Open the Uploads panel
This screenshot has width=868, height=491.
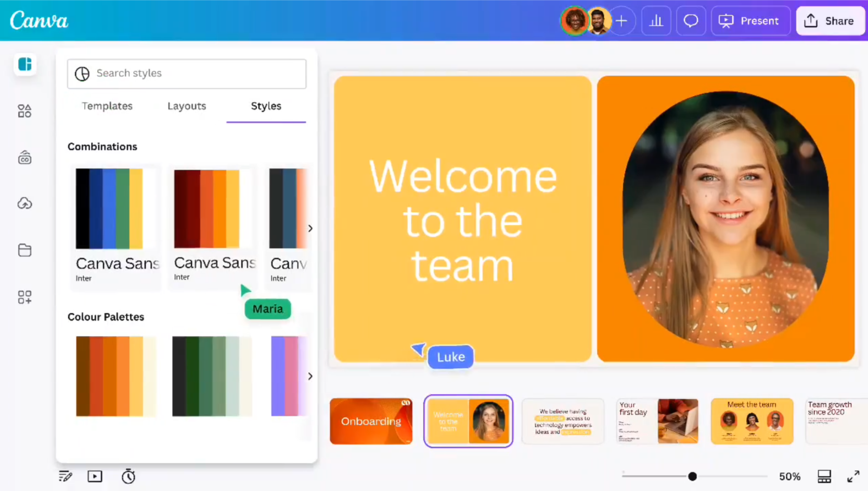[x=24, y=203]
